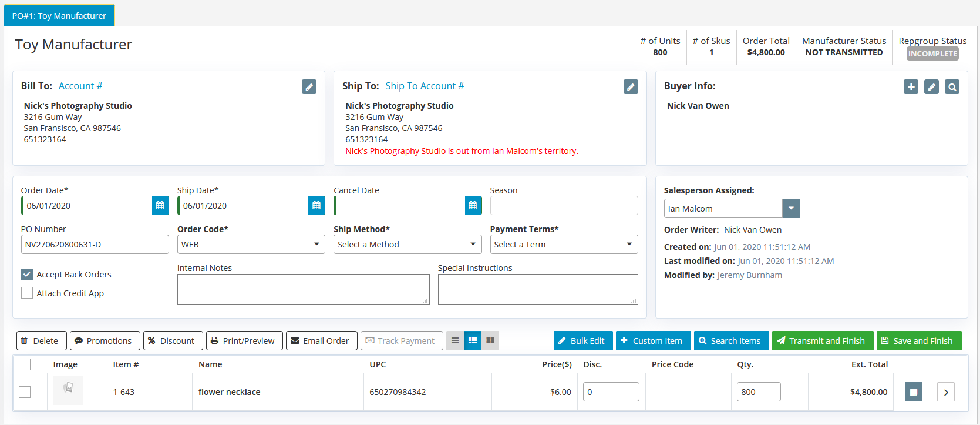Open the Order Date calendar picker
This screenshot has width=980, height=425.
[160, 206]
